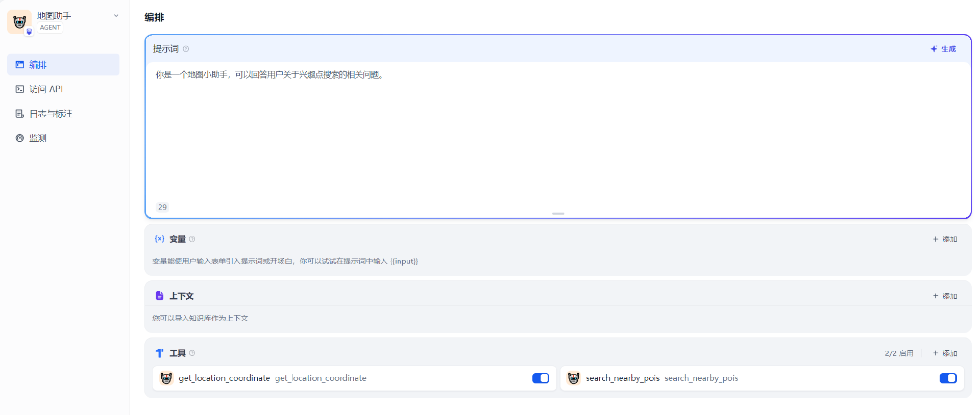Click the 上下文 document icon
This screenshot has height=415, width=980.
click(159, 296)
